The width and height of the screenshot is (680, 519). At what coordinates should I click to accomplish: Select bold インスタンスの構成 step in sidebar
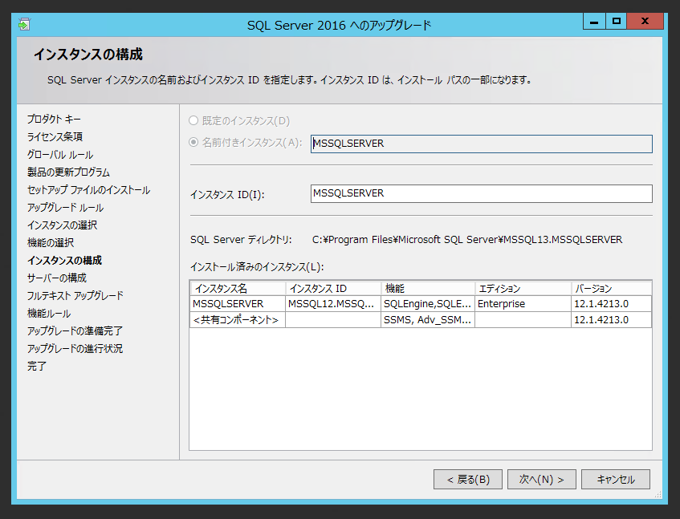point(64,260)
